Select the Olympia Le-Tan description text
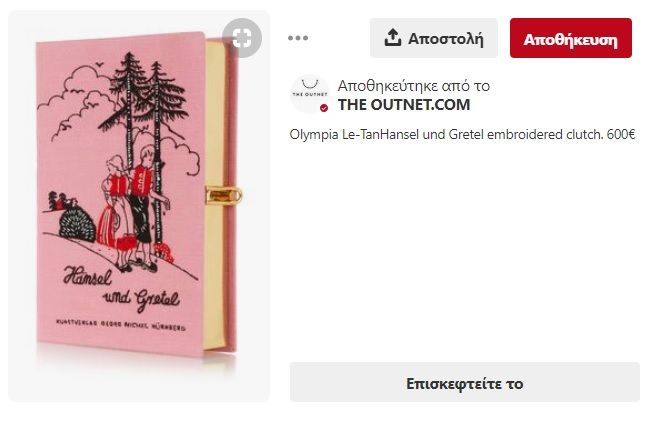660x430 pixels. 462,135
